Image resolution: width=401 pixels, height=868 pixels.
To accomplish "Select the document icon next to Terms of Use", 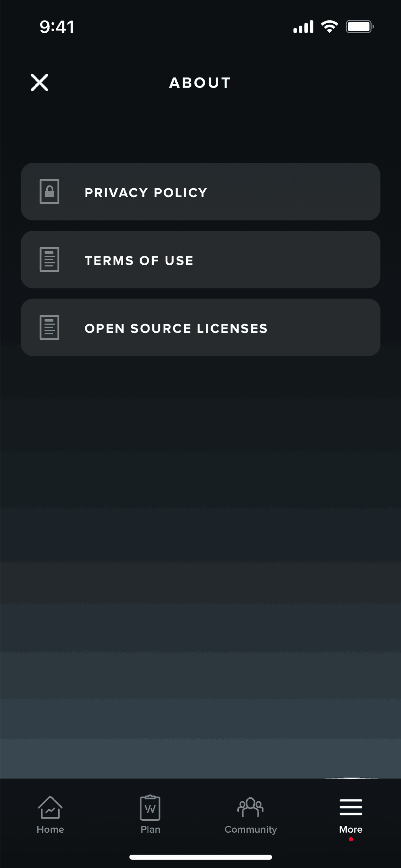I will click(50, 260).
